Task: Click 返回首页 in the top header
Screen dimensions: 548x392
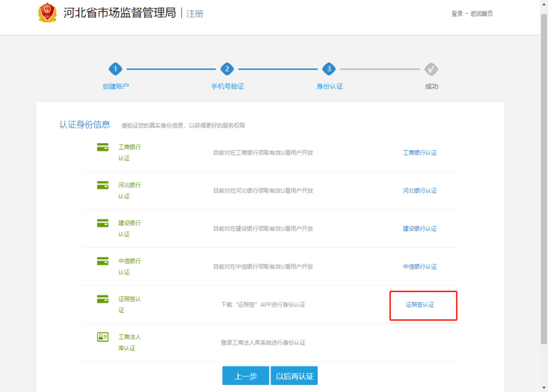Action: [x=482, y=14]
